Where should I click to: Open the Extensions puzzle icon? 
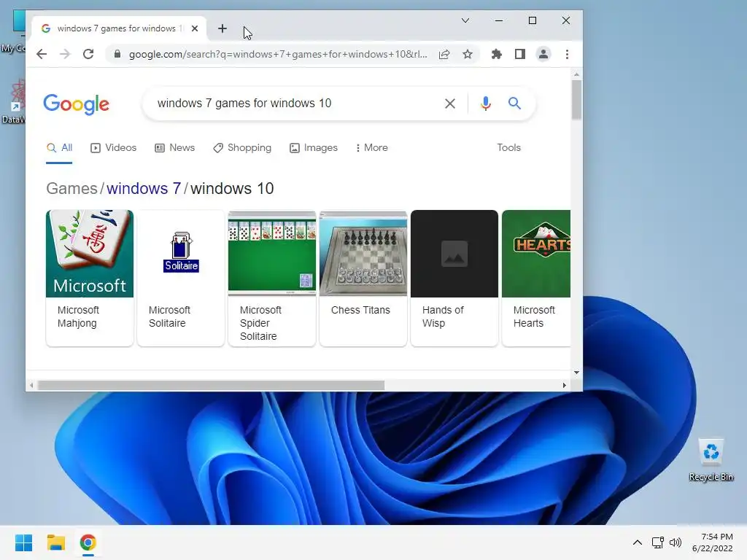496,54
